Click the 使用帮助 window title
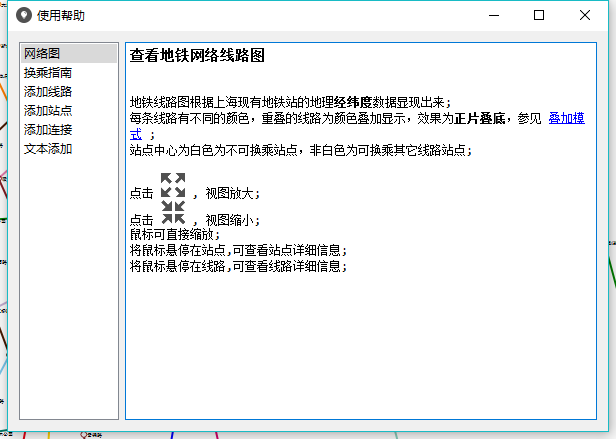The width and height of the screenshot is (616, 439). pos(61,16)
